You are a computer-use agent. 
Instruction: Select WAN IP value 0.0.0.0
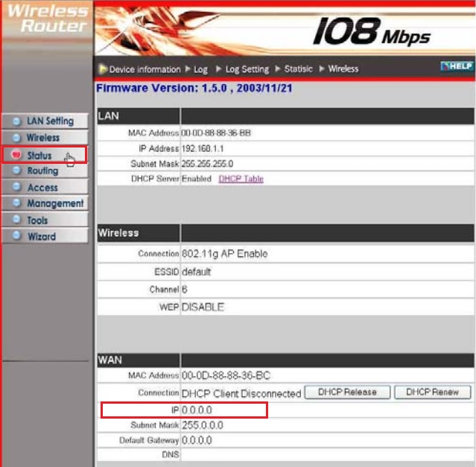click(x=197, y=410)
